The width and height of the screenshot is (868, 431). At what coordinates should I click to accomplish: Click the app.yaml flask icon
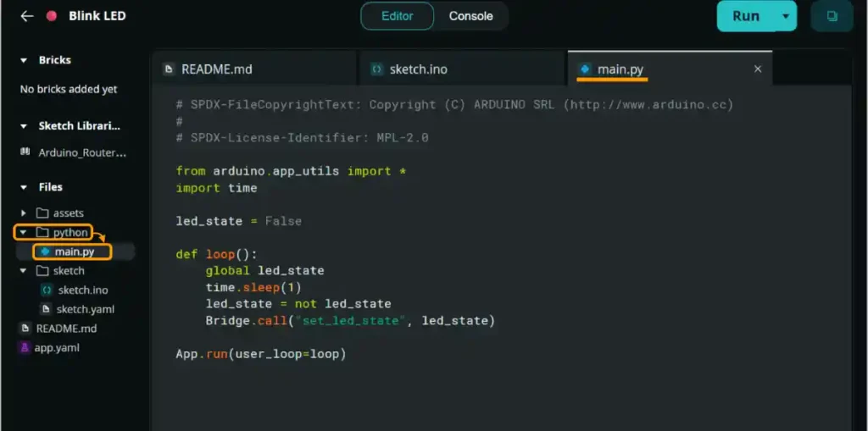[x=25, y=347]
